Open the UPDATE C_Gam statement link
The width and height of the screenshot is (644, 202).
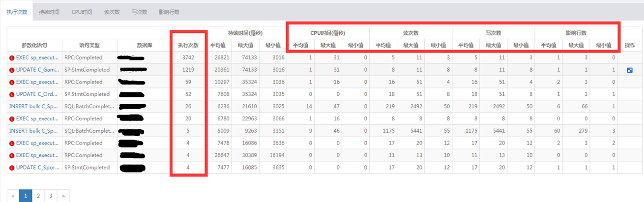[x=37, y=70]
